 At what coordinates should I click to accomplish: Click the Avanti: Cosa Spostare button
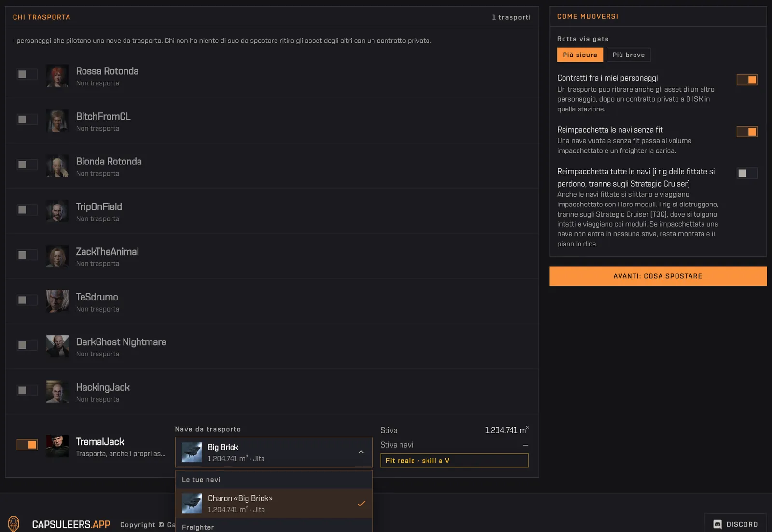coord(658,276)
